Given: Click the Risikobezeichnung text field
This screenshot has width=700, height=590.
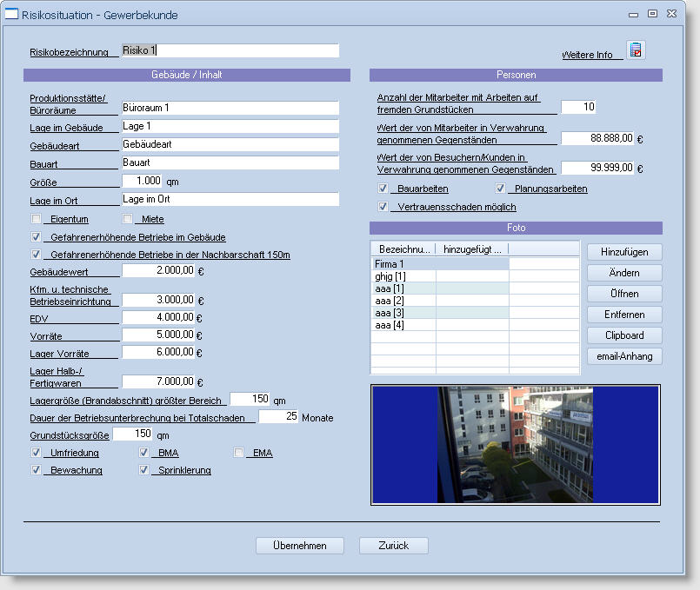Looking at the screenshot, I should point(230,51).
